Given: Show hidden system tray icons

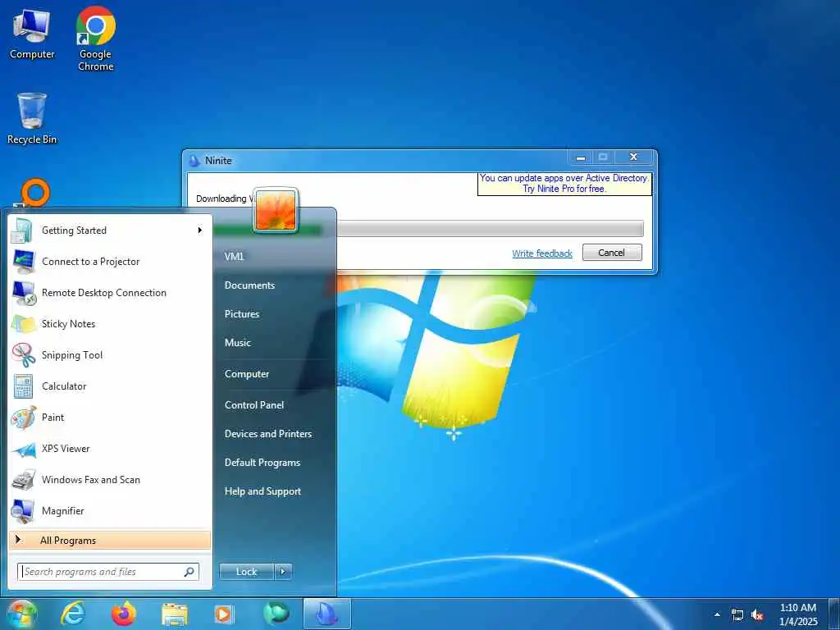Looking at the screenshot, I should (717, 614).
